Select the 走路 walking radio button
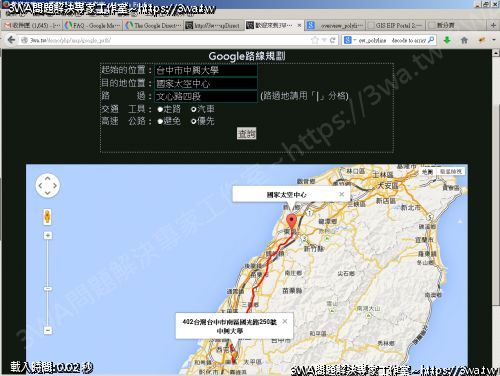 click(x=160, y=109)
